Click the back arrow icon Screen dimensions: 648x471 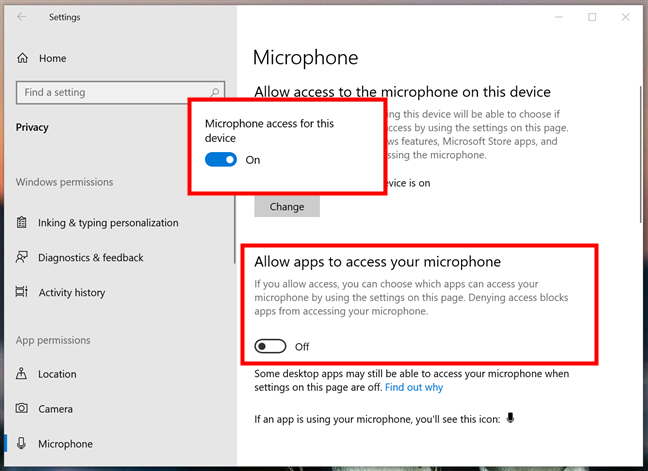[22, 17]
